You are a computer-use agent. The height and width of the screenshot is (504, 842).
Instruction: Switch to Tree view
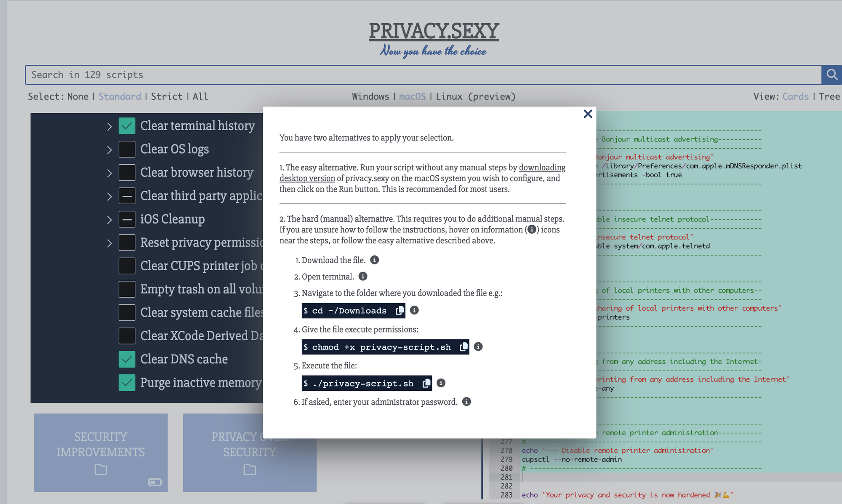[x=829, y=96]
